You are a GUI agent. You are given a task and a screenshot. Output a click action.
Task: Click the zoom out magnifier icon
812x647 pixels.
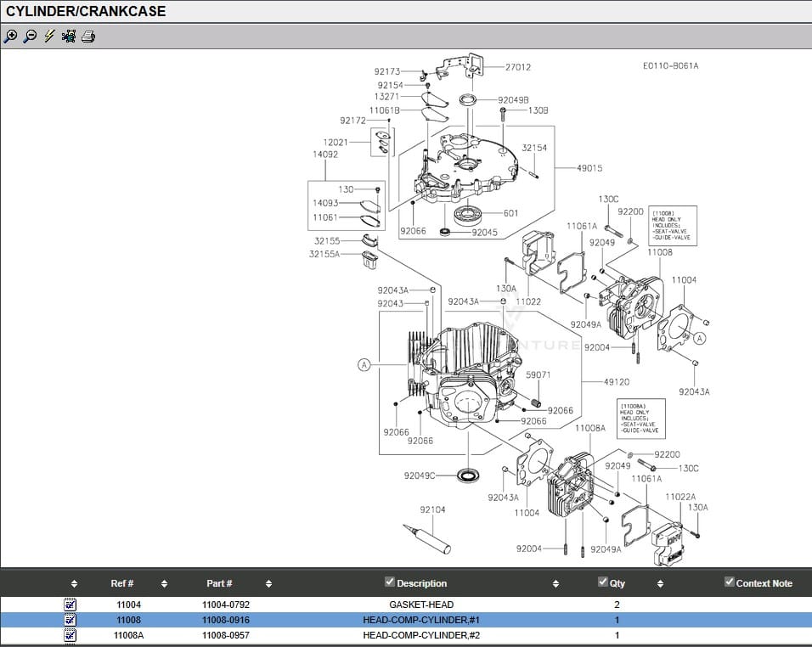(30, 37)
